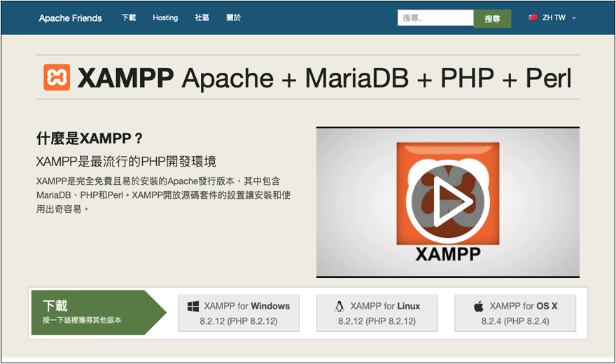Download XAMPP for Windows 8.2.12
Image resolution: width=616 pixels, height=364 pixels.
tap(239, 313)
